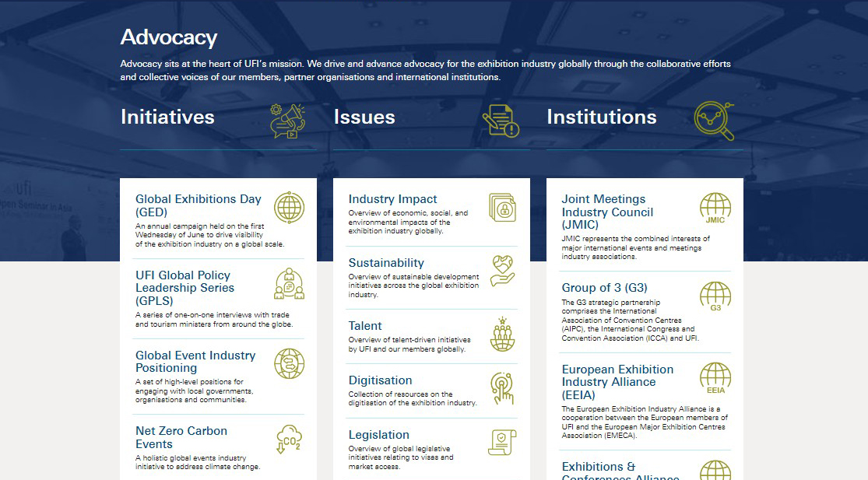Click 'A holistic global events industry' description
Viewport: 868px width, 480px height.
[x=197, y=462]
